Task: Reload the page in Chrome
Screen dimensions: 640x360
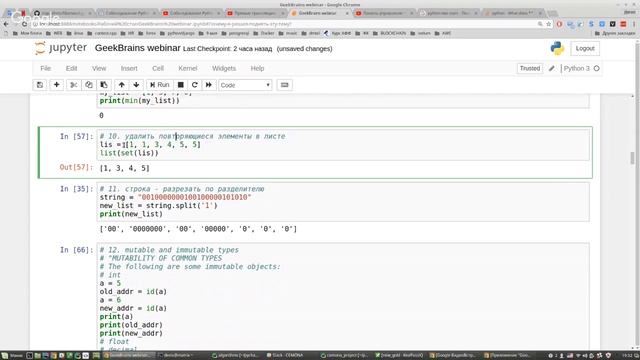Action: click(24, 24)
